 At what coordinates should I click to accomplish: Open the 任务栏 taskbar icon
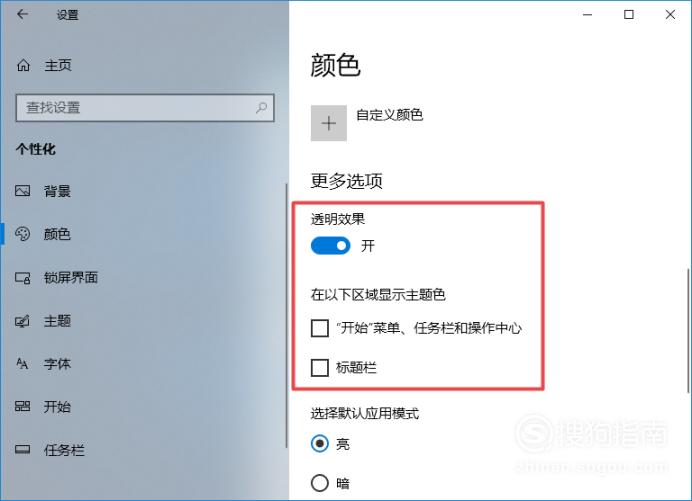point(23,450)
